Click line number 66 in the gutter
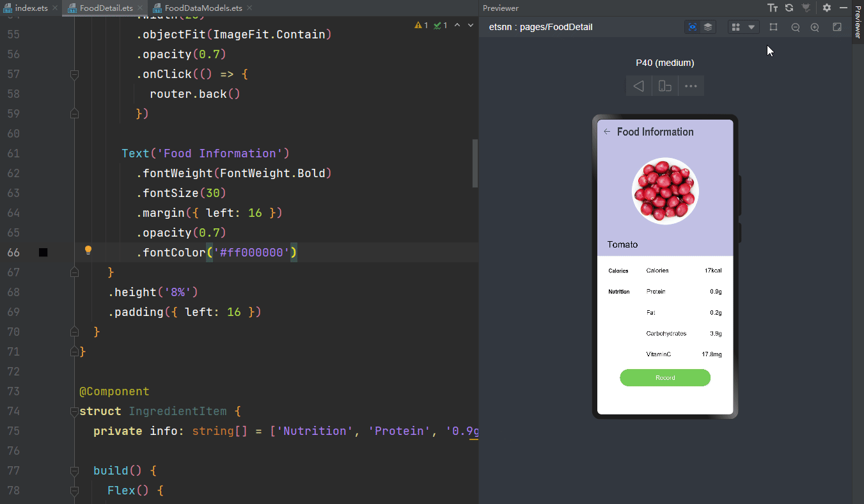 13,253
